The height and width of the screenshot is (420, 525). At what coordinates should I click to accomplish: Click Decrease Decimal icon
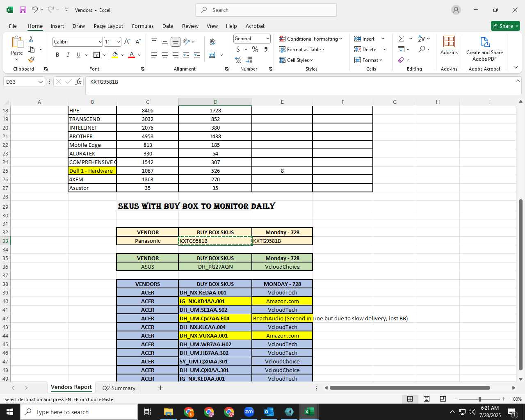[x=250, y=60]
